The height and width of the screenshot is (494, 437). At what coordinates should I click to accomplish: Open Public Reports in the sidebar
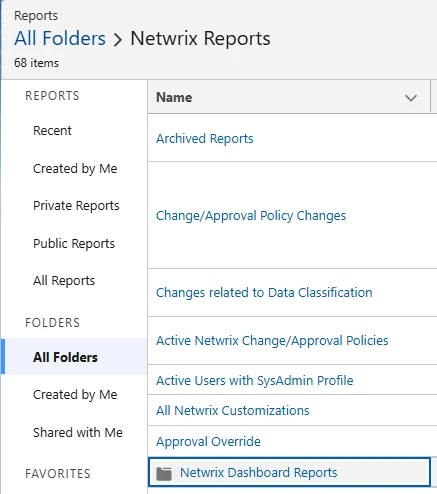click(74, 244)
